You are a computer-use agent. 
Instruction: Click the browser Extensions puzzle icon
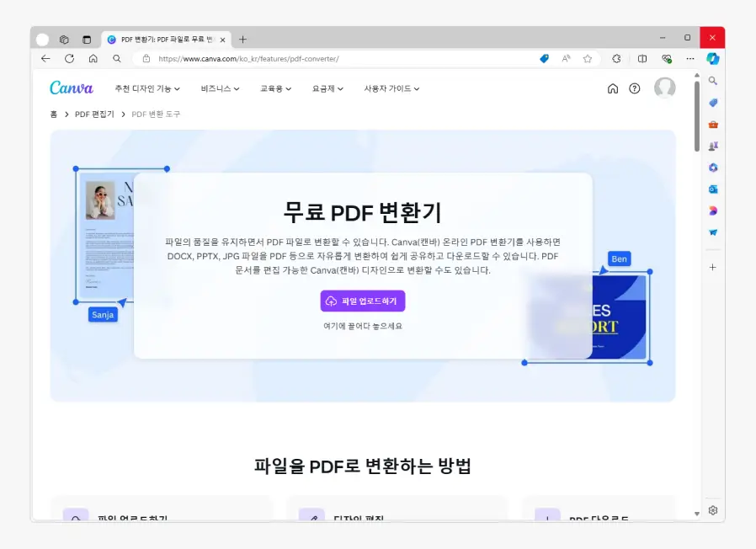tap(616, 59)
